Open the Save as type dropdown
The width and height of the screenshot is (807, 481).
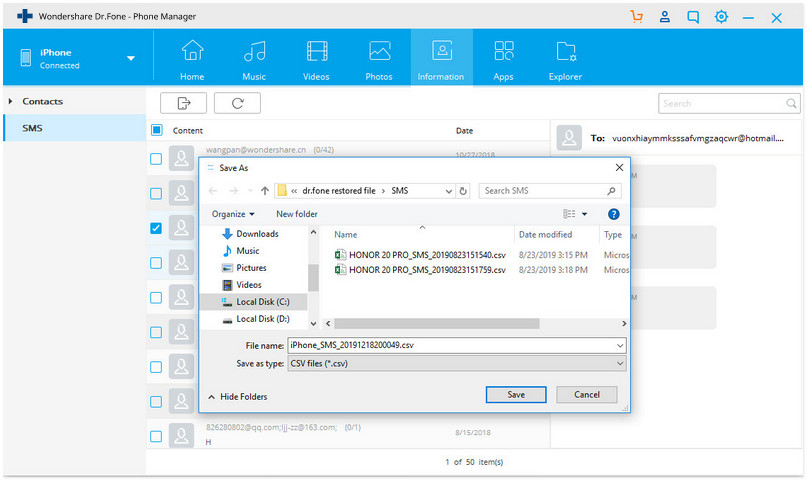(x=457, y=363)
